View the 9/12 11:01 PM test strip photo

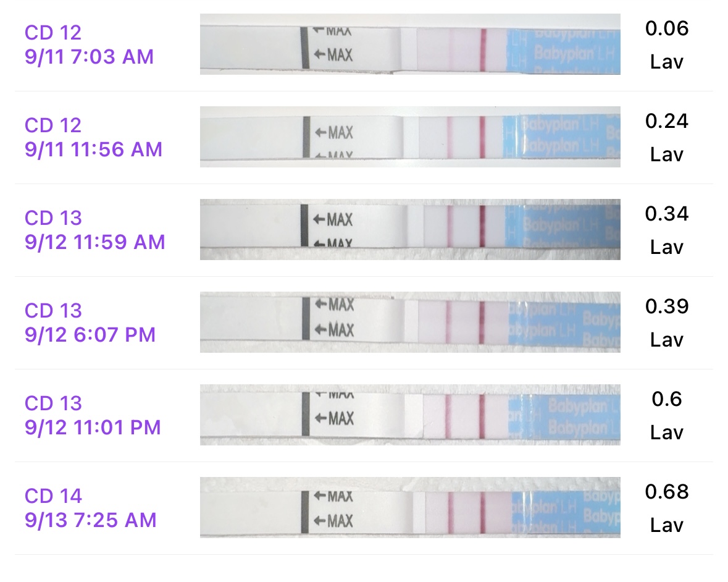pos(410,415)
